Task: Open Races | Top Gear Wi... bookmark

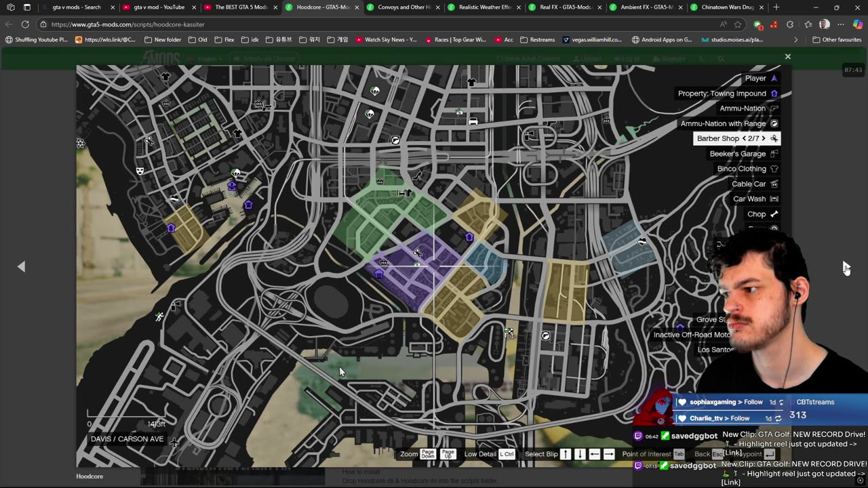Action: pyautogui.click(x=455, y=40)
